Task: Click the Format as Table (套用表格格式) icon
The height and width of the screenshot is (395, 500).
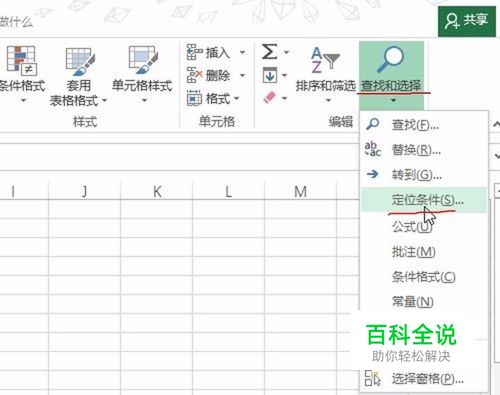Action: pyautogui.click(x=79, y=61)
